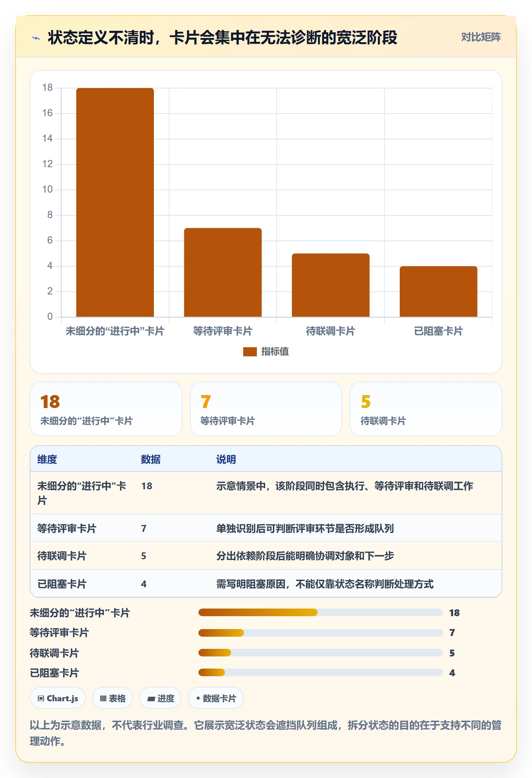532x778 pixels.
Task: Click progress bar for 待联调卡片
Action: 321,653
